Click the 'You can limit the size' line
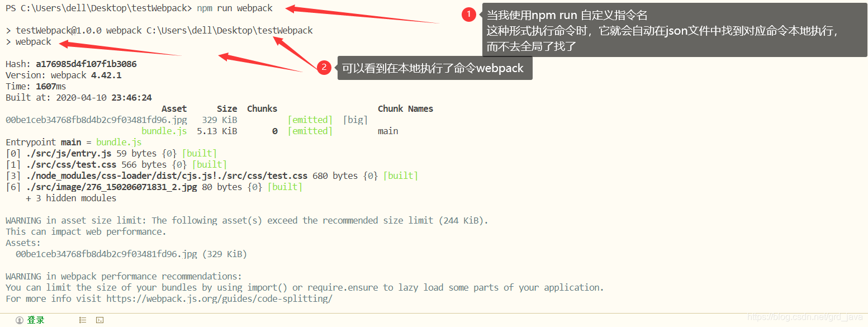The width and height of the screenshot is (868, 327). pos(305,287)
